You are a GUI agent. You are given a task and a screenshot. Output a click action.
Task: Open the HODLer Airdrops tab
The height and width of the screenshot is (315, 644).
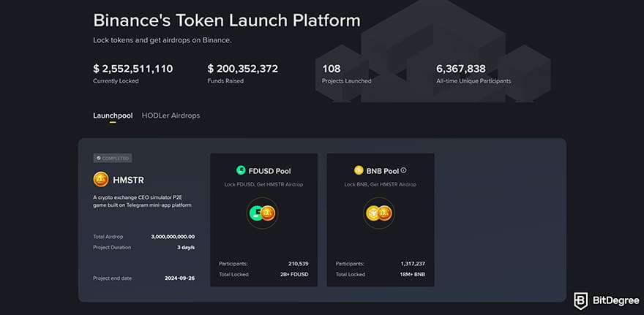point(171,115)
